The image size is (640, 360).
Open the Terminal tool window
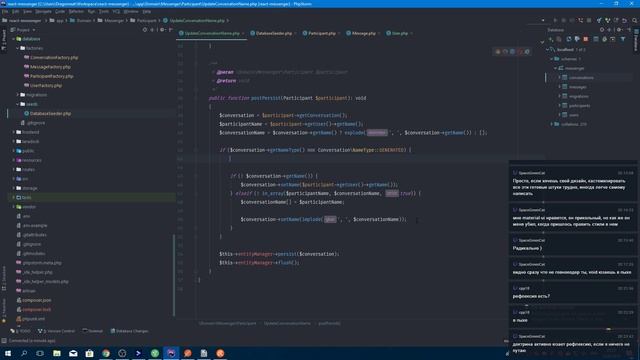(x=93, y=331)
